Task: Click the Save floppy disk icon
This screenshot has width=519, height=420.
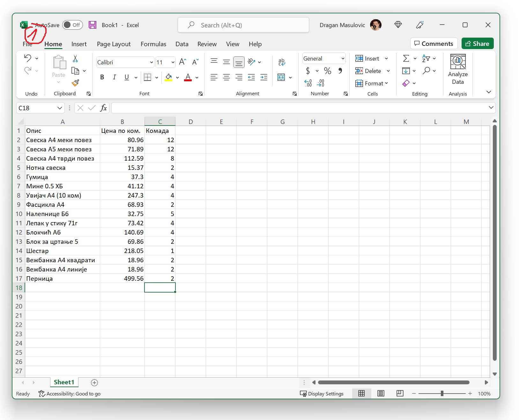Action: tap(93, 25)
